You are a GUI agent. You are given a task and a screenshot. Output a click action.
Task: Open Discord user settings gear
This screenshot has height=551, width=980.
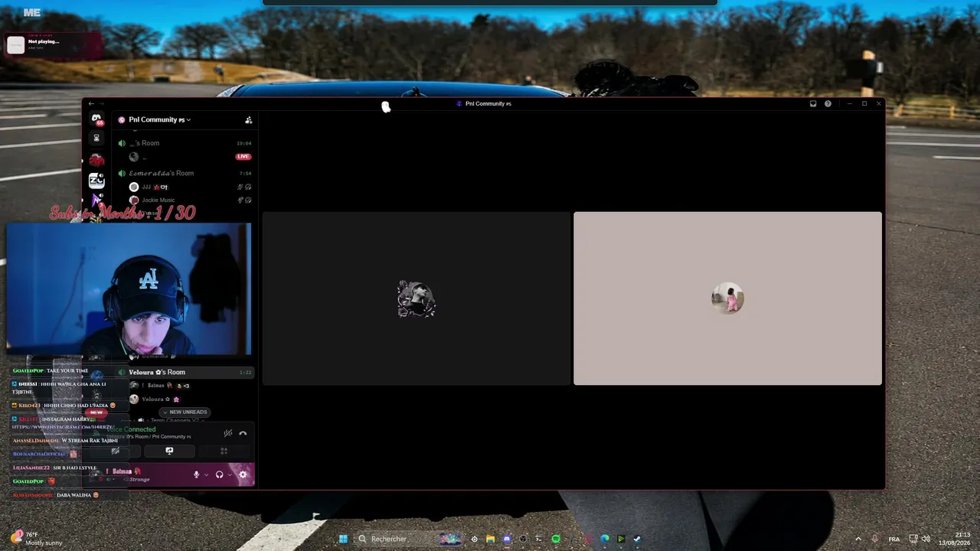243,474
